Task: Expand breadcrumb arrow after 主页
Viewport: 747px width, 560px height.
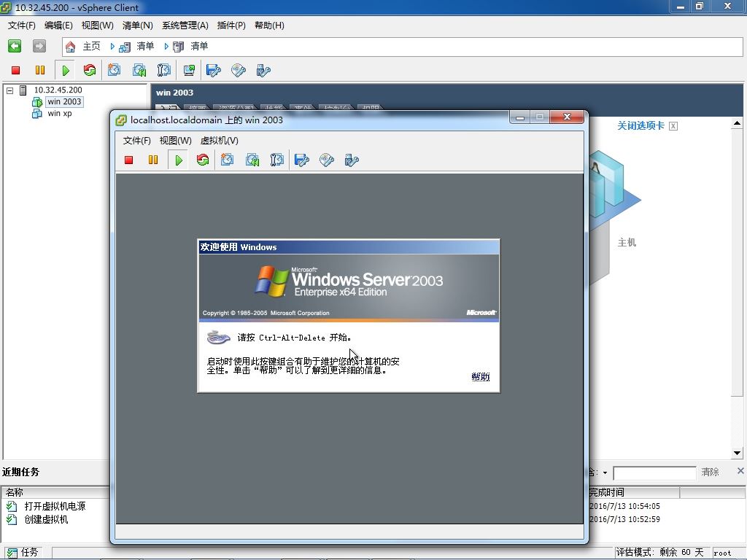Action: tap(112, 46)
